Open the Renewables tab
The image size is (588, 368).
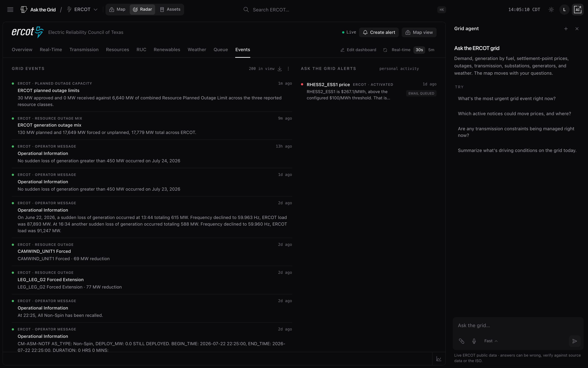(167, 50)
